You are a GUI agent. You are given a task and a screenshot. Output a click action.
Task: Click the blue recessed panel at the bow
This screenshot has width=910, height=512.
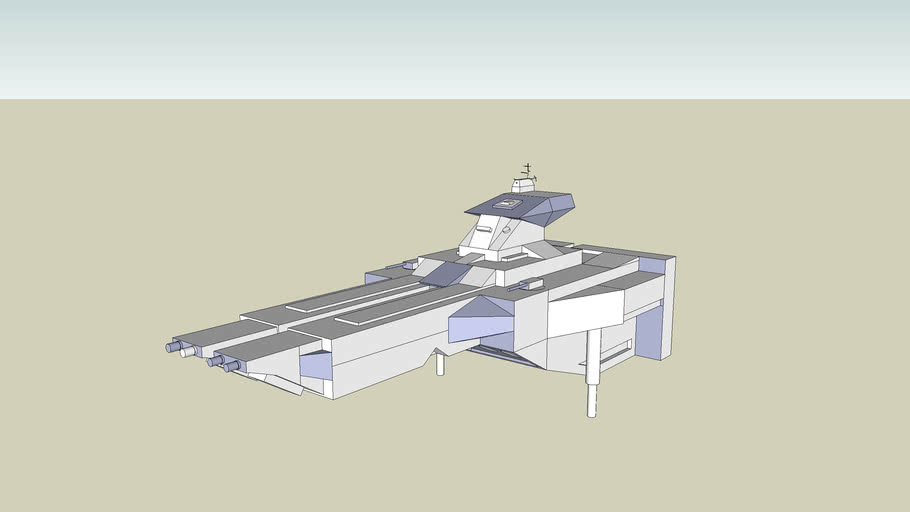click(x=316, y=365)
